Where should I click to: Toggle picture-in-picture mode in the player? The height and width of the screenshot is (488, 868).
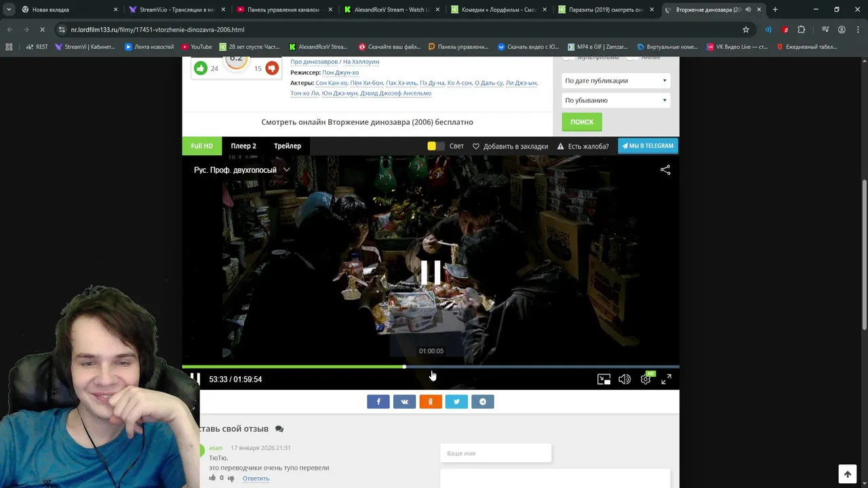point(604,380)
